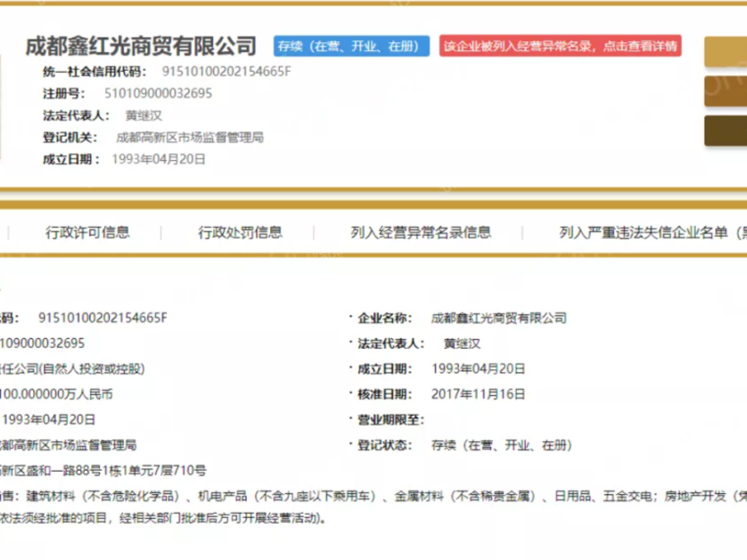Screen dimensions: 747x560
Task: Click details 成立日期 value 1993年04月20日 right column
Action: pyautogui.click(x=479, y=369)
